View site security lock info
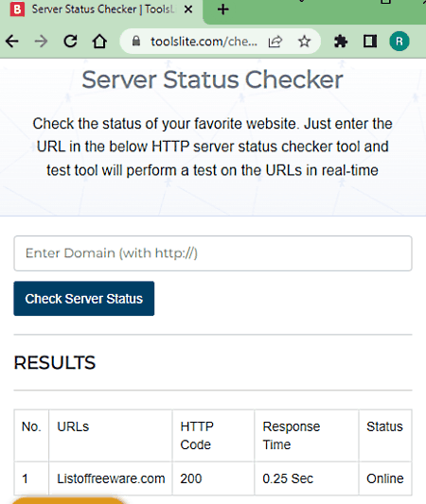426x504 pixels. pyautogui.click(x=136, y=42)
